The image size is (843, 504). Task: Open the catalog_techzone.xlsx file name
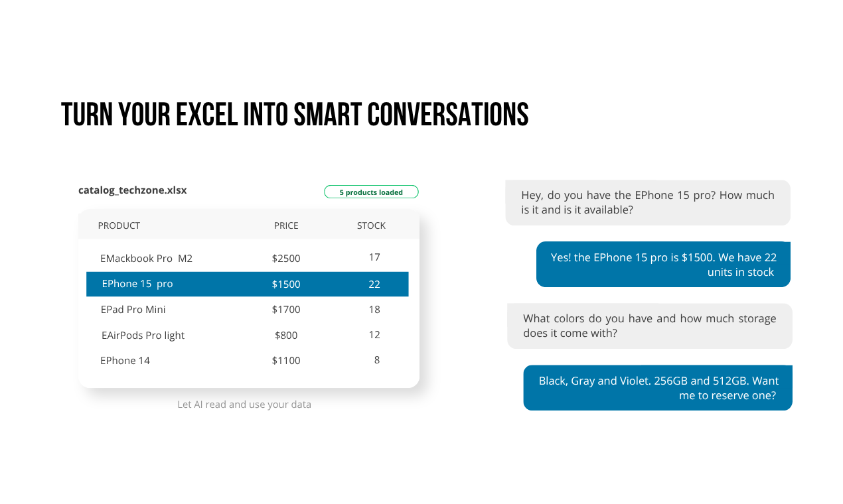(133, 190)
